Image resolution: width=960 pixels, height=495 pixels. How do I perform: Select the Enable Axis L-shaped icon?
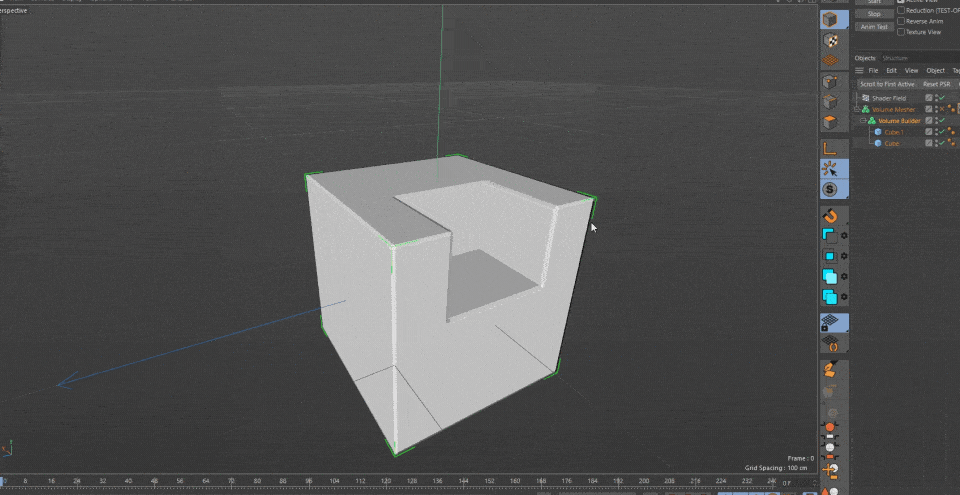[x=829, y=148]
